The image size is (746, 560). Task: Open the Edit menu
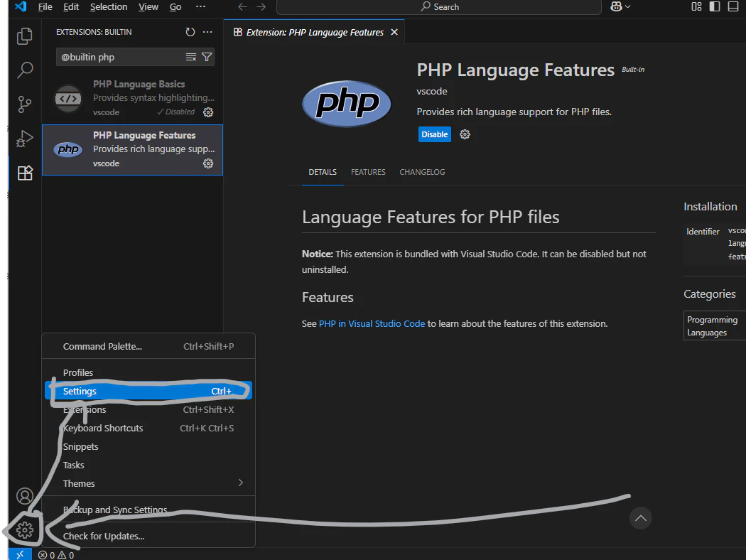(71, 6)
